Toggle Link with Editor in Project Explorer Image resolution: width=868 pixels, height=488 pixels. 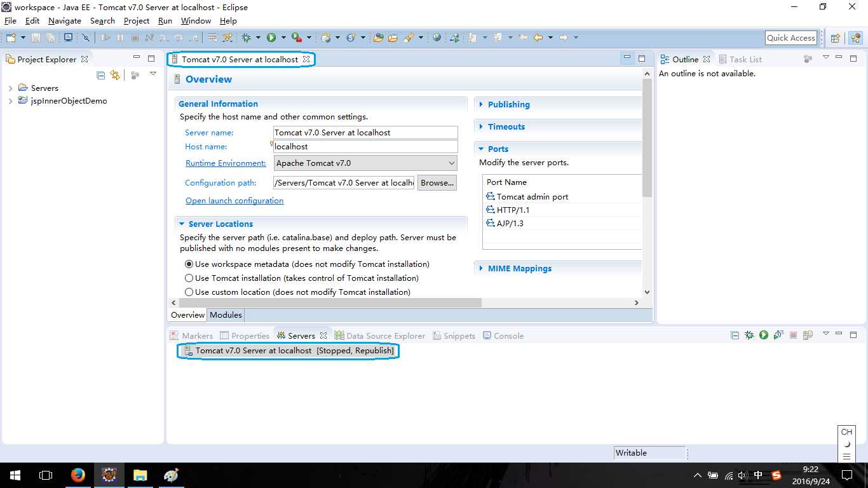115,75
